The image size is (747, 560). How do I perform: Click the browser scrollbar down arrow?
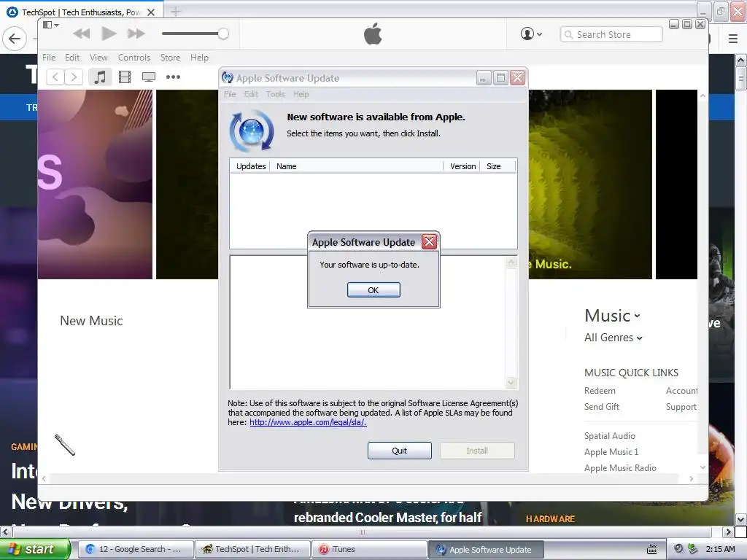[741, 518]
